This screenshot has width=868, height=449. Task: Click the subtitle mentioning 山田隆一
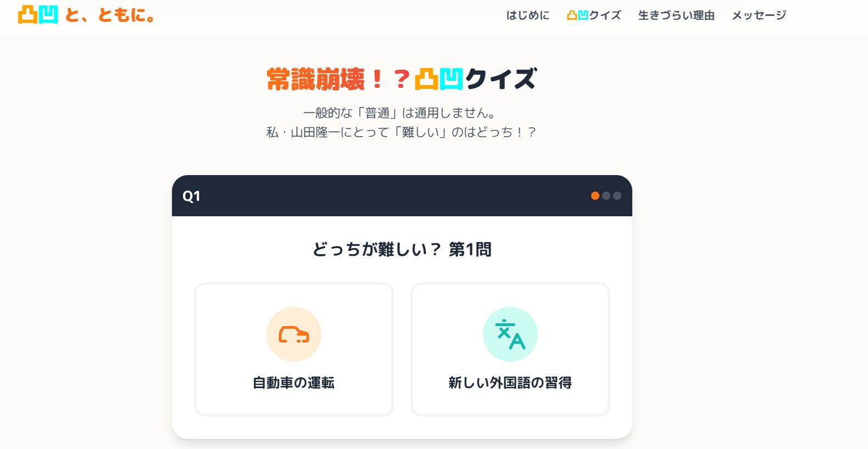(402, 132)
